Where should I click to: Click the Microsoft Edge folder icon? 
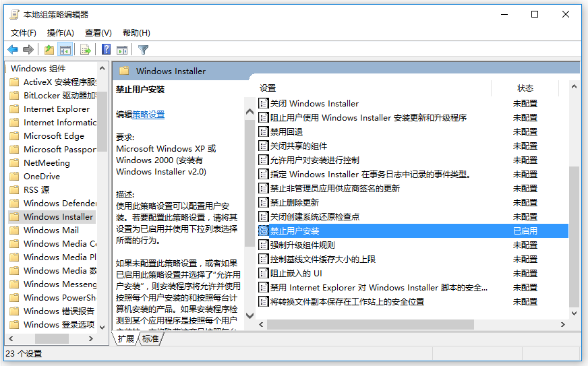tap(14, 135)
